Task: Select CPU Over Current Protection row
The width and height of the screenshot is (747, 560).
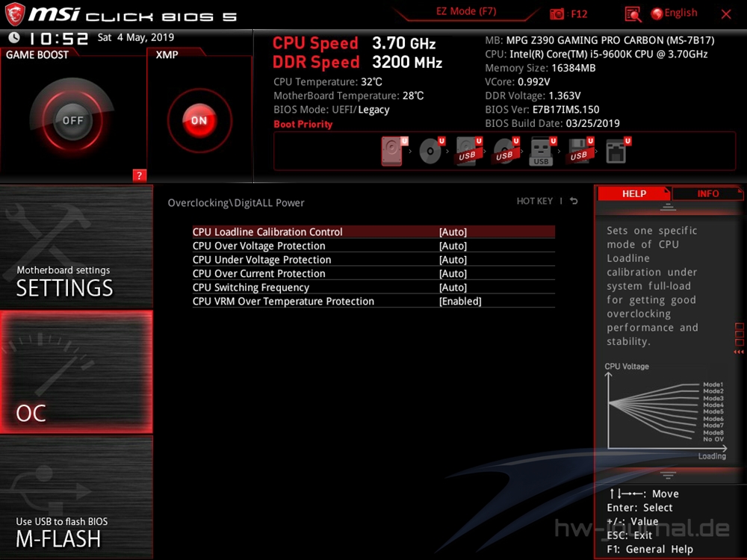Action: [373, 273]
